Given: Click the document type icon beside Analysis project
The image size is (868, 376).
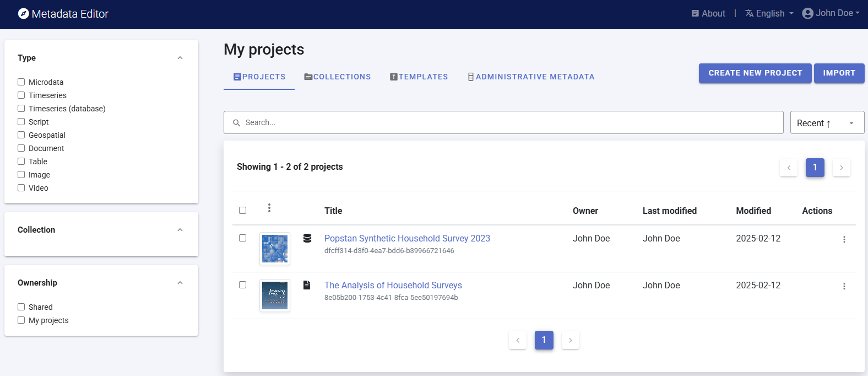Looking at the screenshot, I should tap(307, 285).
